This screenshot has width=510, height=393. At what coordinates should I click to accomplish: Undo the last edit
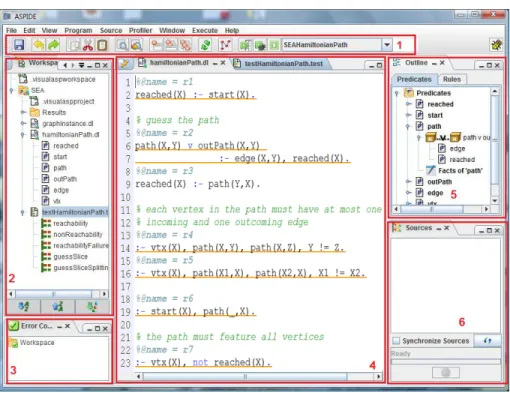(x=39, y=45)
